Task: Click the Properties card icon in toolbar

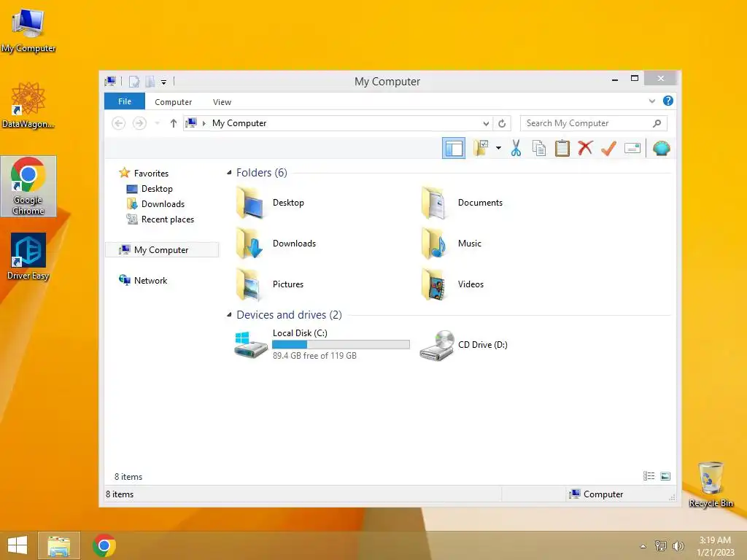Action: tap(632, 148)
